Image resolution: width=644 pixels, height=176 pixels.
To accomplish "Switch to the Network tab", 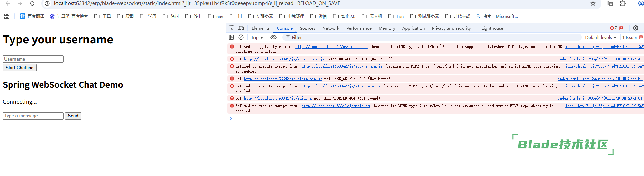I will click(x=331, y=28).
